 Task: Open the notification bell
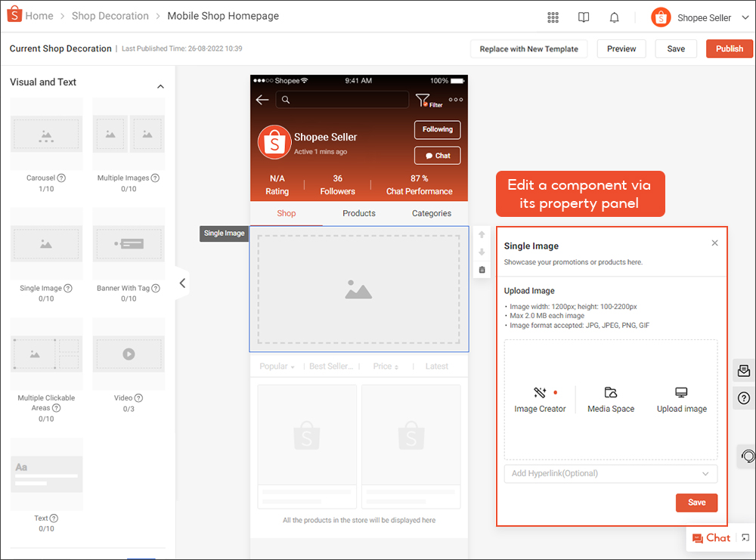click(615, 17)
